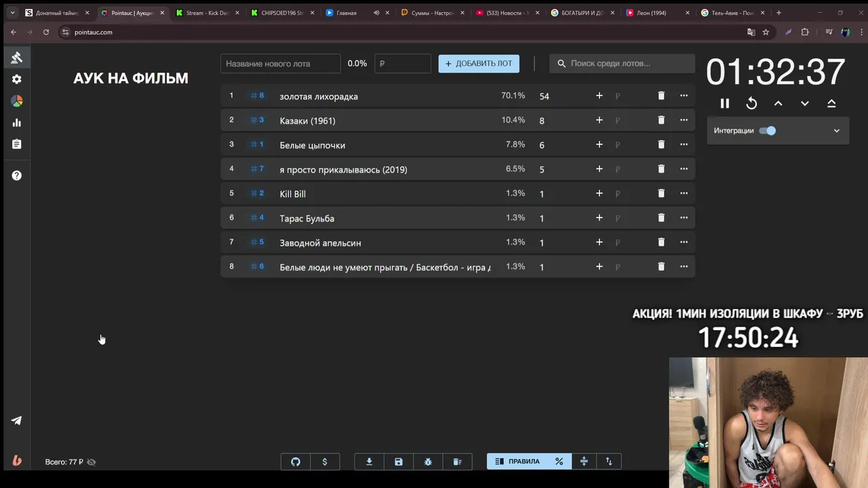Image resolution: width=868 pixels, height=488 pixels.
Task: Open the browser extensions puzzle icon
Action: 805,32
